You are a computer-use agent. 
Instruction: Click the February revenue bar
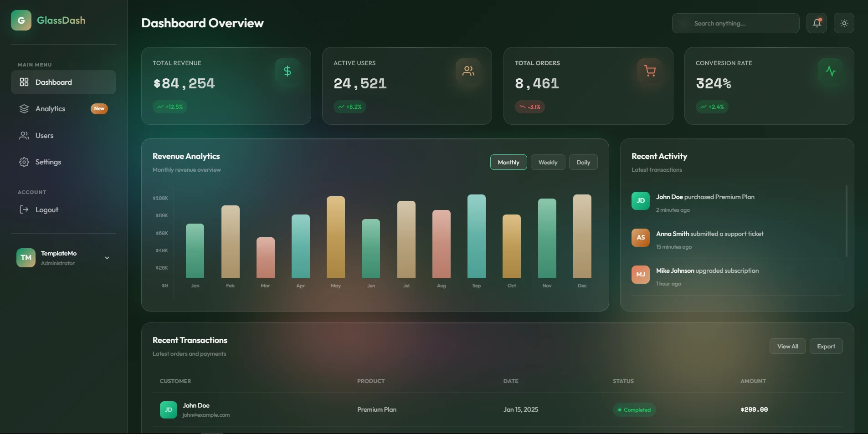point(230,242)
